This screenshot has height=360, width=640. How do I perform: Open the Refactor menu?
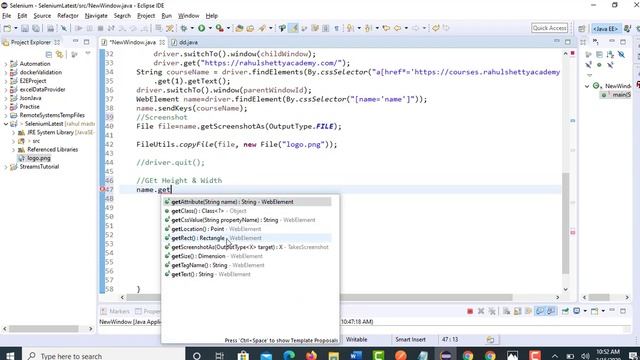[x=68, y=16]
